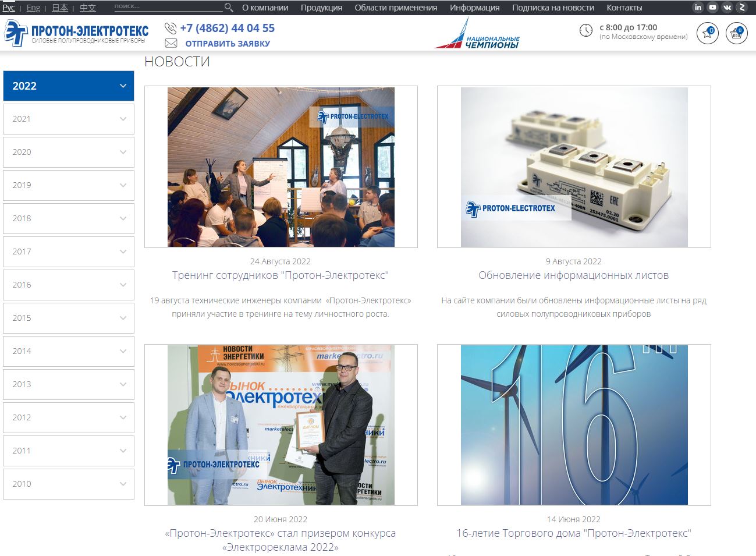Expand the 2011 year section
The height and width of the screenshot is (556, 756).
click(x=69, y=451)
